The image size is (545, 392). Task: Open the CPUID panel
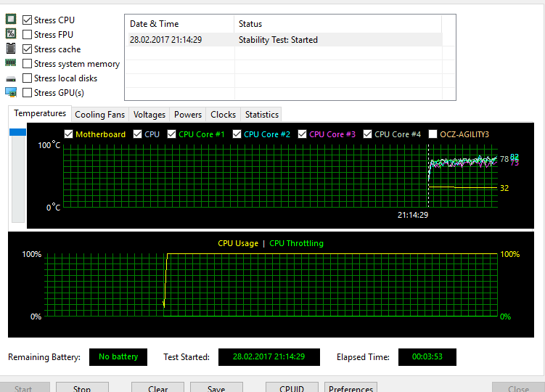(292, 387)
